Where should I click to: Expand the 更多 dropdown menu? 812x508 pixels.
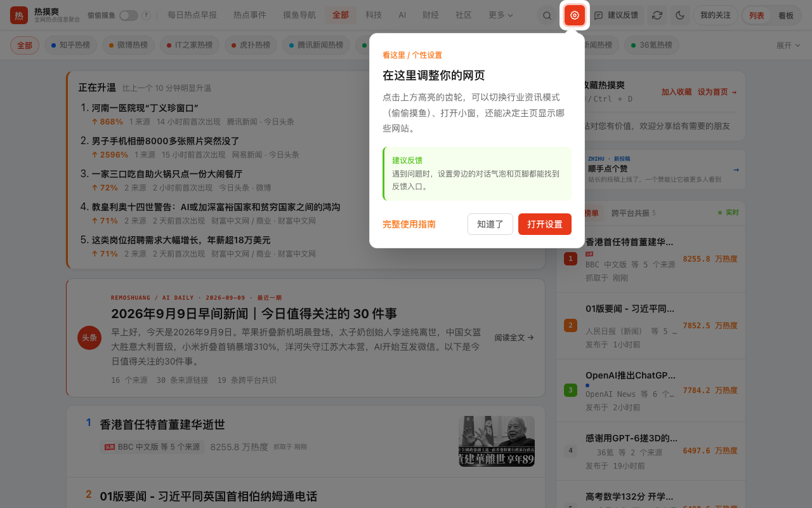(x=501, y=15)
